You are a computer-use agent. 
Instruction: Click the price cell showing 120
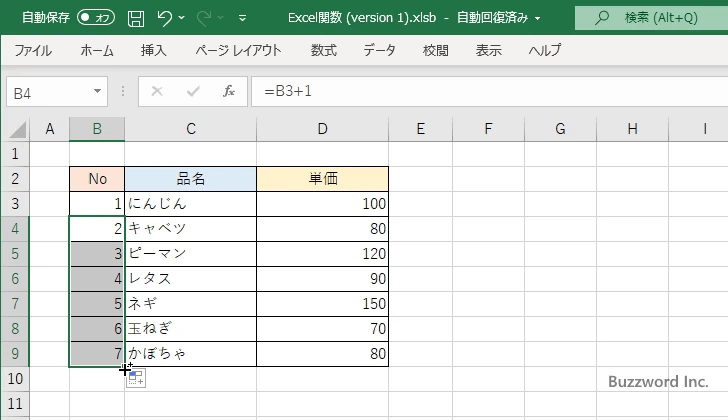click(323, 254)
